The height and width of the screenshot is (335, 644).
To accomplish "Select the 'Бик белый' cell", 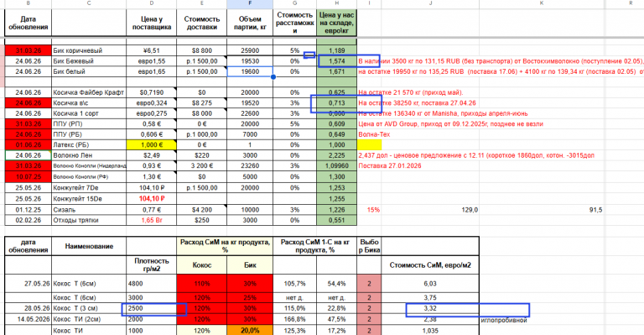I will 89,71.
